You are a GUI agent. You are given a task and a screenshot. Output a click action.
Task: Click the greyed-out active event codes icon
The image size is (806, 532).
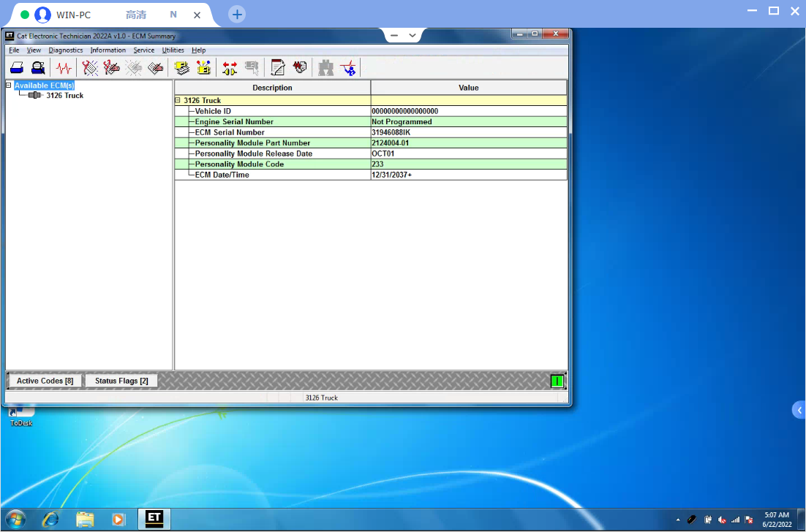point(133,68)
